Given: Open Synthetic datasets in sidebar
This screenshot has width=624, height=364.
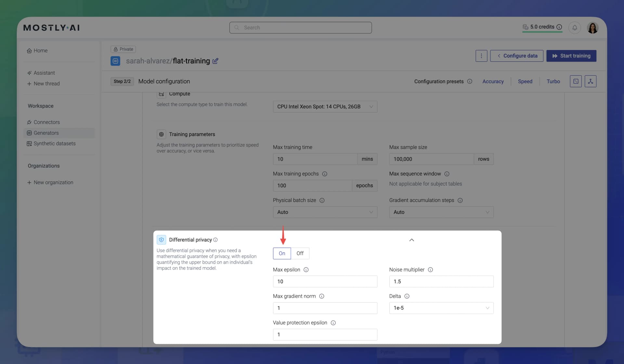Looking at the screenshot, I should [54, 144].
